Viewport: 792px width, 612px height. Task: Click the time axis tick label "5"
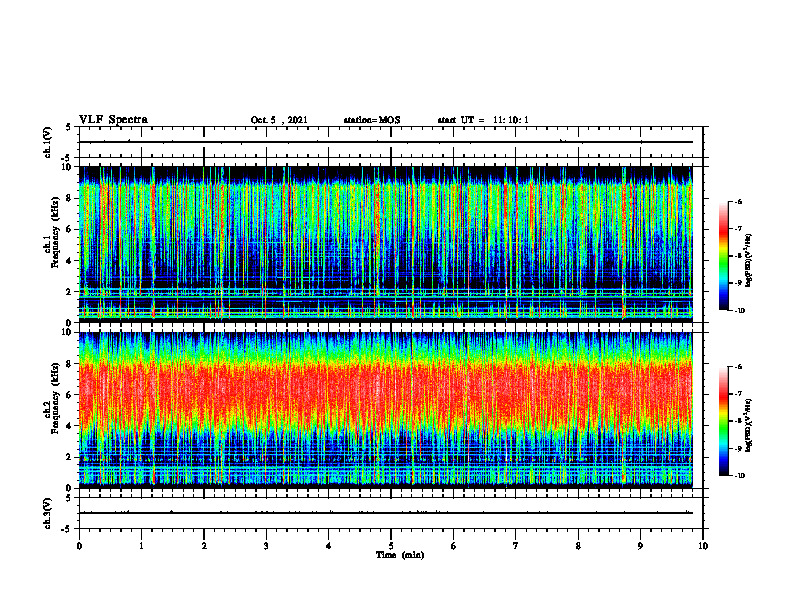point(391,546)
